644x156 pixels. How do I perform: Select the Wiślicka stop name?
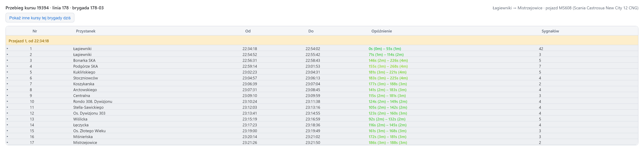click(80, 119)
